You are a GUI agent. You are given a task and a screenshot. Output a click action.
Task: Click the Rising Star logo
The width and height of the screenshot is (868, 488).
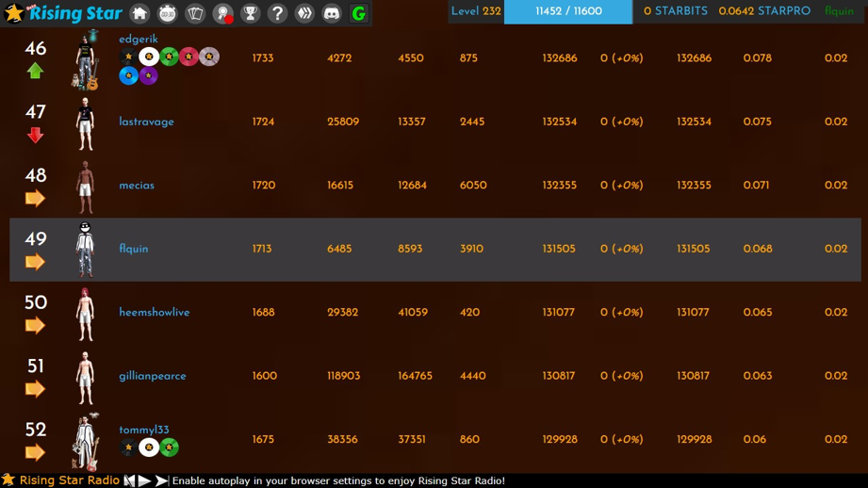63,13
